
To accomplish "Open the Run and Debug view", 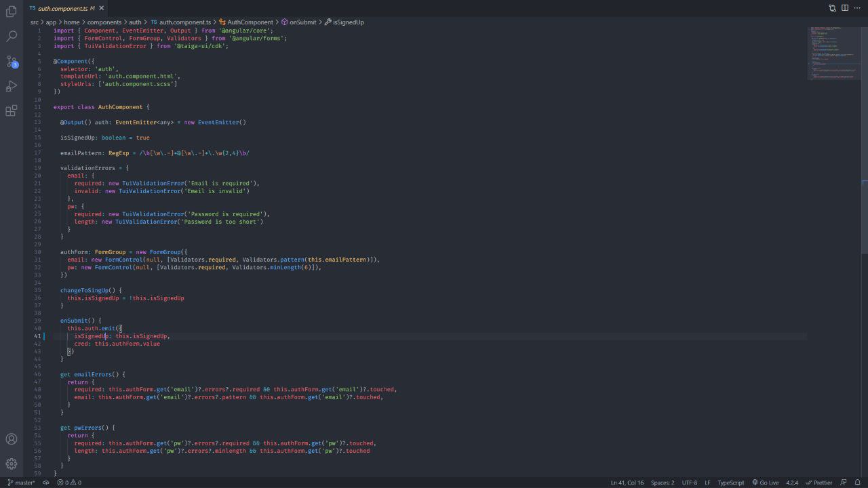I will (12, 86).
